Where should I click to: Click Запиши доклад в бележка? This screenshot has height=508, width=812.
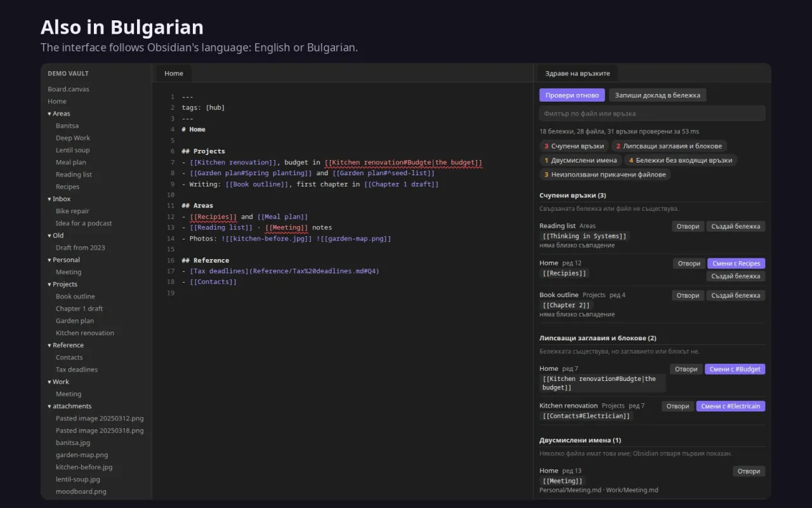coord(657,95)
